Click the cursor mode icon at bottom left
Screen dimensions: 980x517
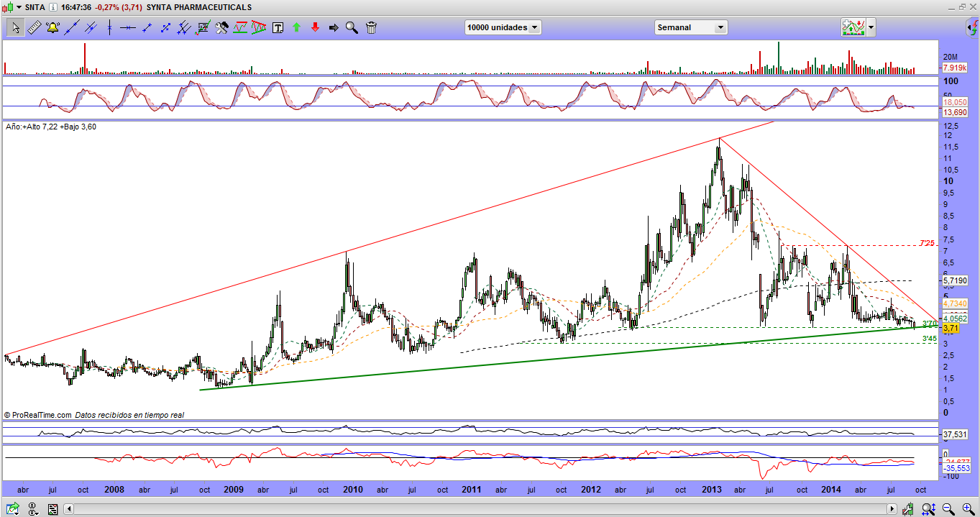(x=34, y=508)
